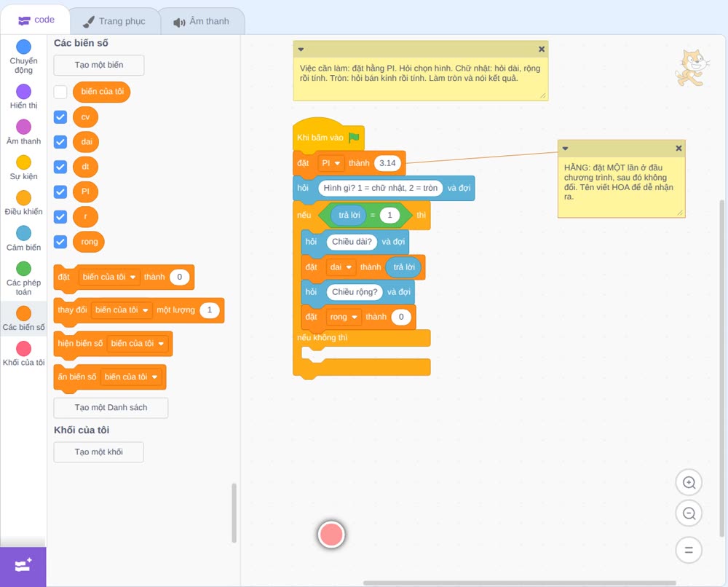Click the Tạo một khối button

click(x=99, y=452)
